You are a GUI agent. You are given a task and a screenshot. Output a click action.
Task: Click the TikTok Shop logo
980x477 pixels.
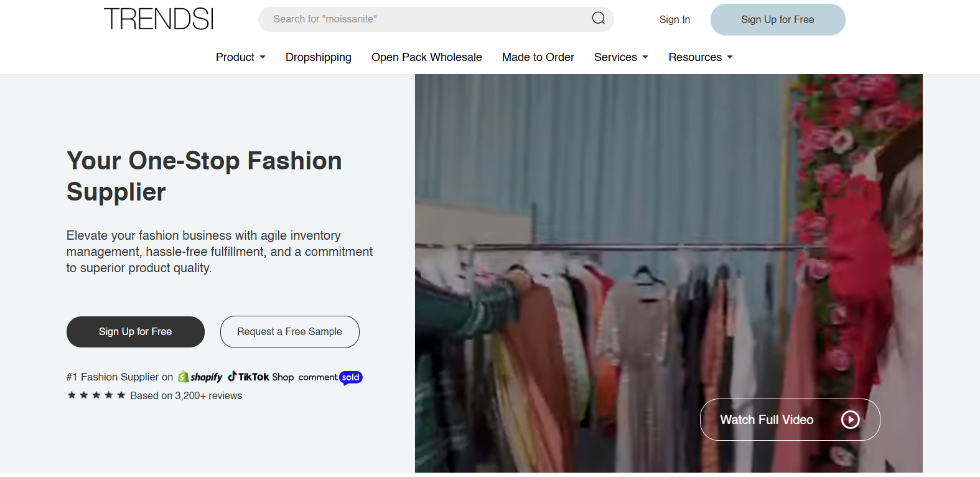tap(261, 377)
